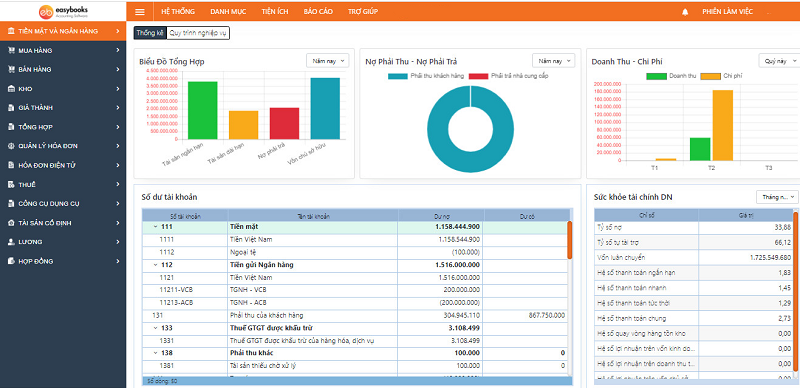Click the Số dư tài khoản table scrollbar
This screenshot has height=388, width=800.
(569, 240)
